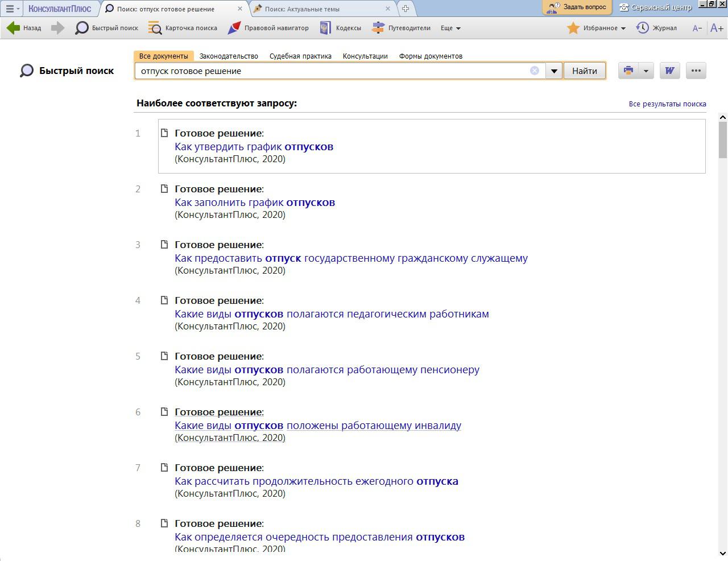Screen dimensions: 728x561
Task: Click the printer icon button
Action: tap(628, 71)
